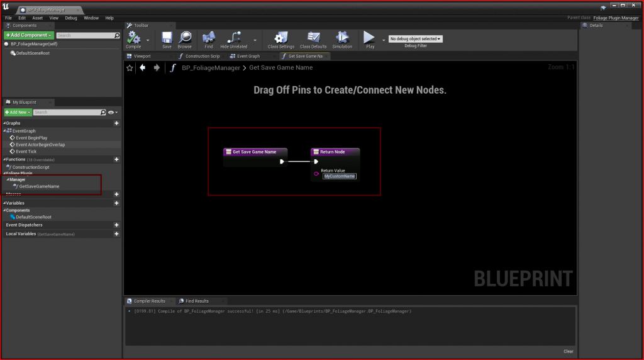Open the eye view options in My Blueprint
The height and width of the screenshot is (360, 644).
[x=113, y=112]
